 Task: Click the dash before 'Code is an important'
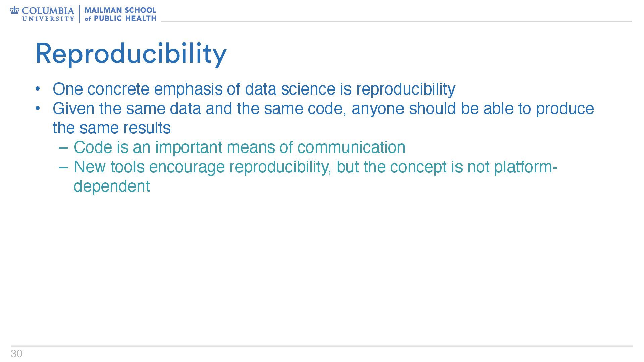point(63,147)
